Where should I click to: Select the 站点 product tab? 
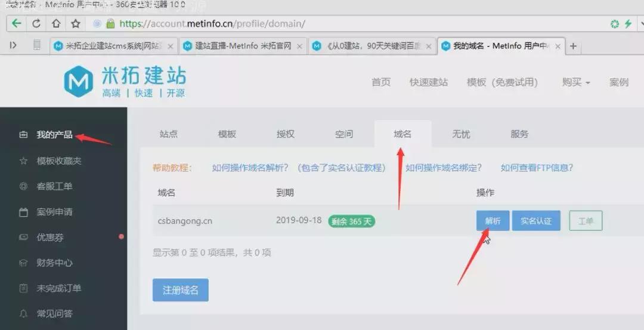[168, 134]
